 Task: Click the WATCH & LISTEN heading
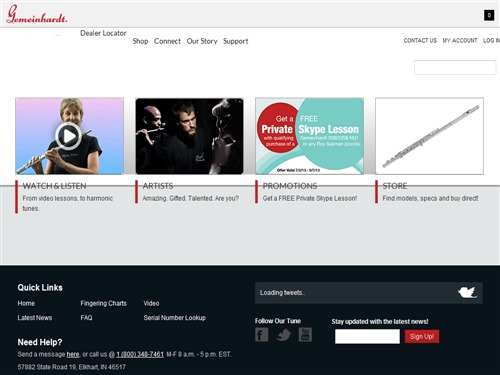[54, 186]
